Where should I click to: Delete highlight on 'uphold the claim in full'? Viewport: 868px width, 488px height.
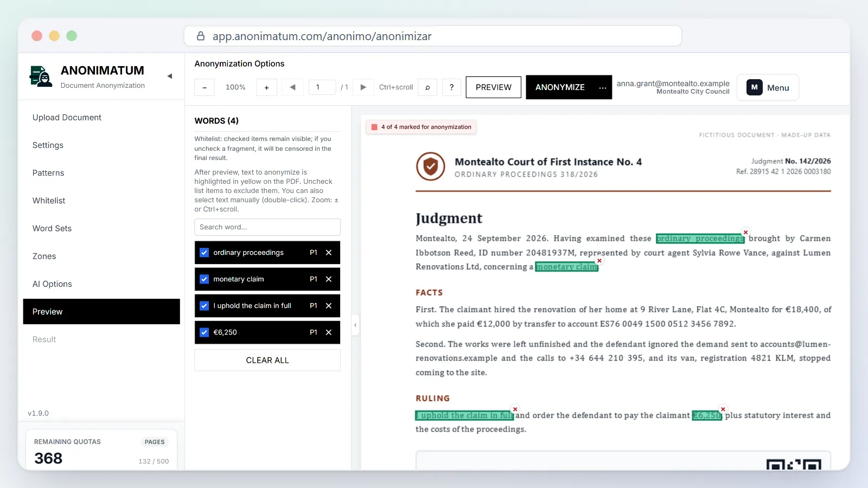click(515, 409)
